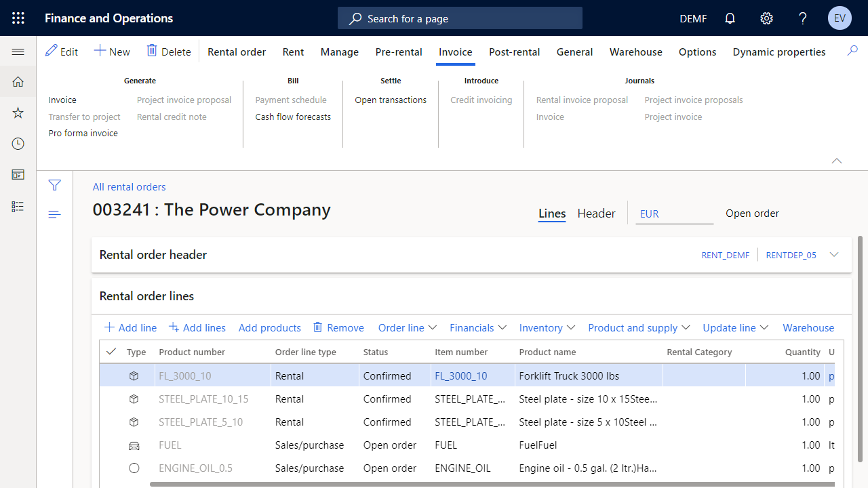Click the Edit pencil button
Image resolution: width=868 pixels, height=488 pixels.
62,52
